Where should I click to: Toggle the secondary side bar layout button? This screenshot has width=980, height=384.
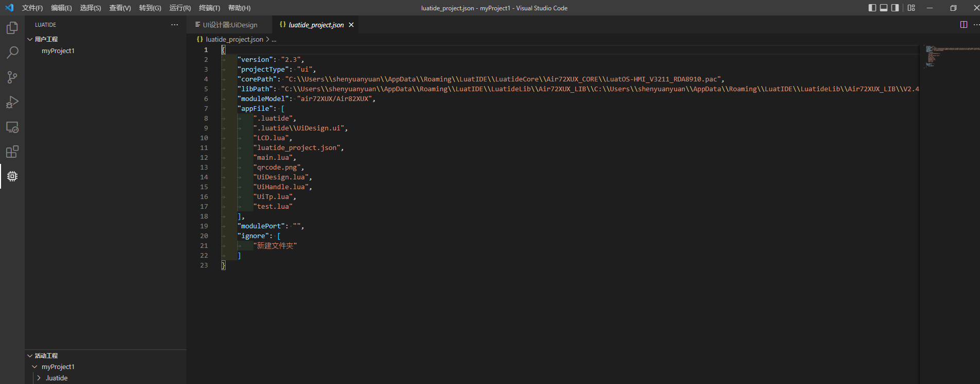[x=895, y=8]
